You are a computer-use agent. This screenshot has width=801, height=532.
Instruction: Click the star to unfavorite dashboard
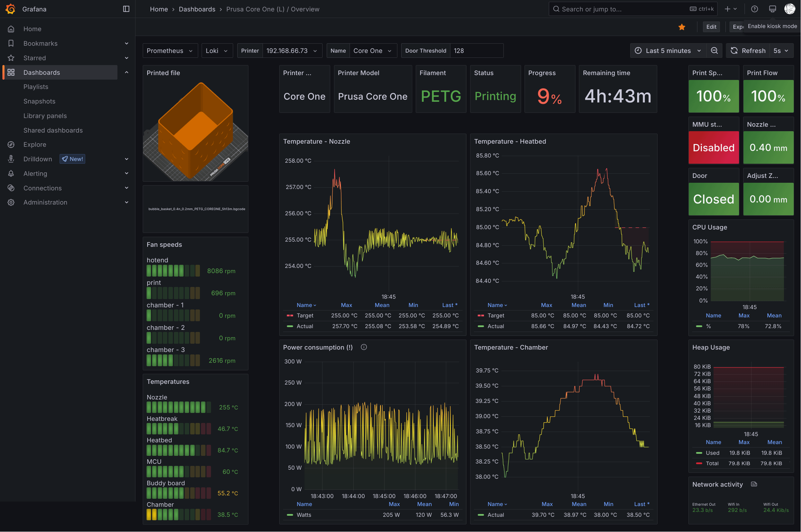click(x=681, y=27)
